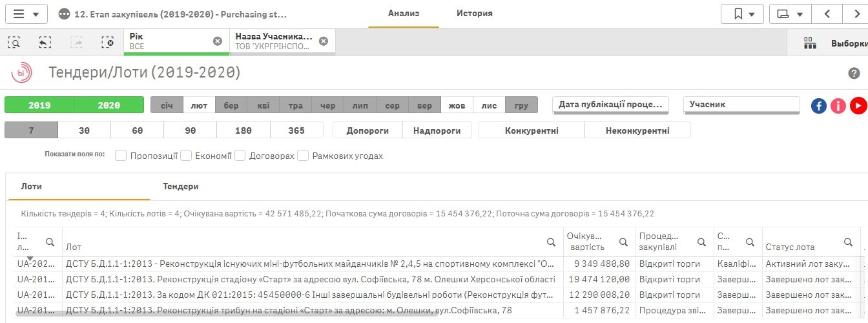
Task: Open the sheets view dropdown
Action: point(790,14)
